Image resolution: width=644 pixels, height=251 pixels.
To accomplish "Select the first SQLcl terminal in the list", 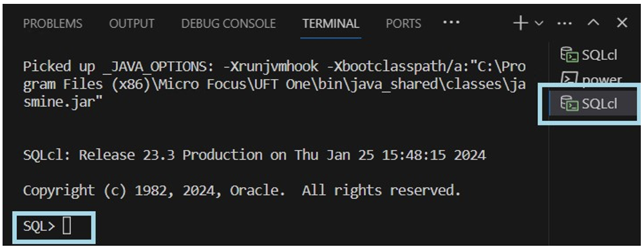I will (x=589, y=55).
